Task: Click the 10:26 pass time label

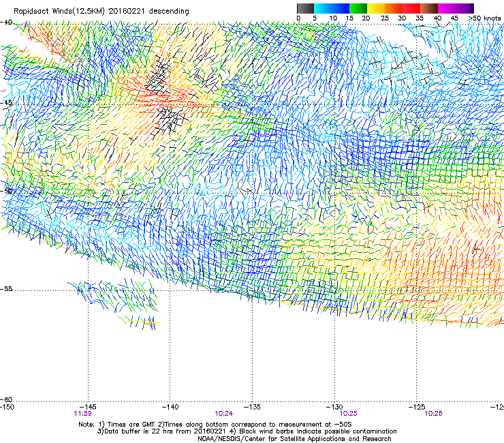Action: (x=433, y=414)
